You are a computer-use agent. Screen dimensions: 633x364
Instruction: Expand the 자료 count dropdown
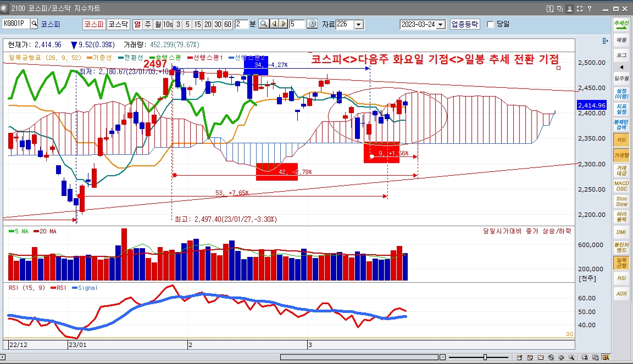(359, 25)
